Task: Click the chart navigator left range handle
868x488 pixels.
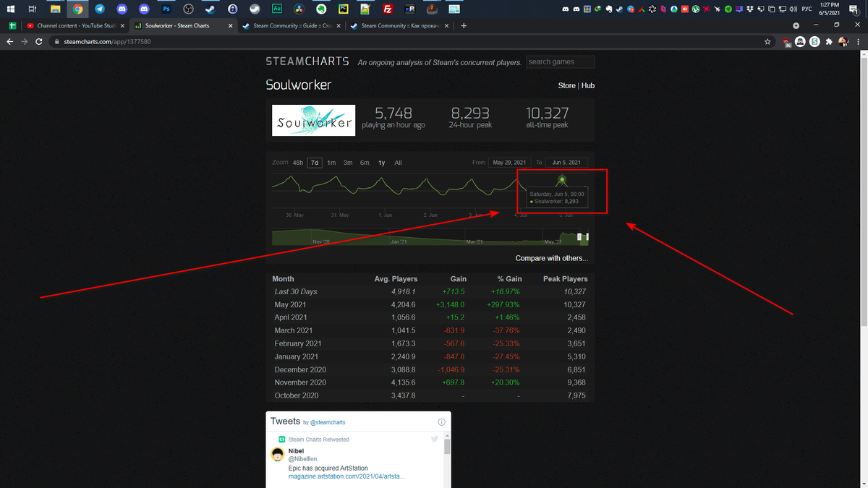Action: click(x=579, y=236)
